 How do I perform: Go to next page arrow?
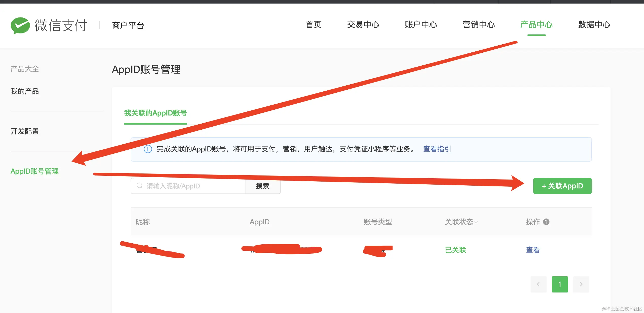pyautogui.click(x=581, y=284)
